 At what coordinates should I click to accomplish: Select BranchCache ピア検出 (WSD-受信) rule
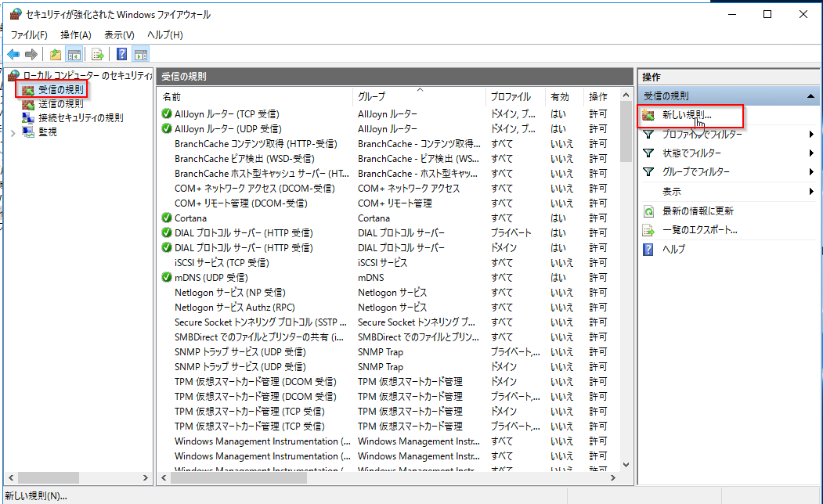click(x=388, y=158)
